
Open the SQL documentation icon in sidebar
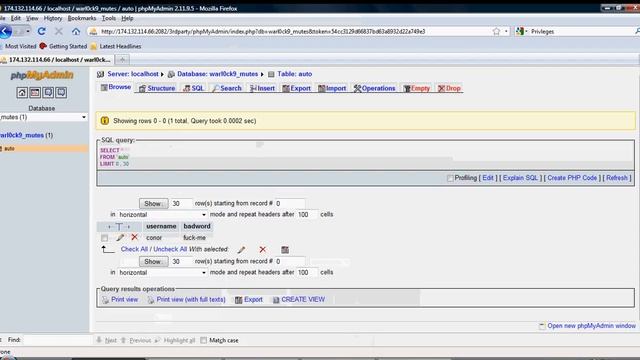tap(61, 93)
